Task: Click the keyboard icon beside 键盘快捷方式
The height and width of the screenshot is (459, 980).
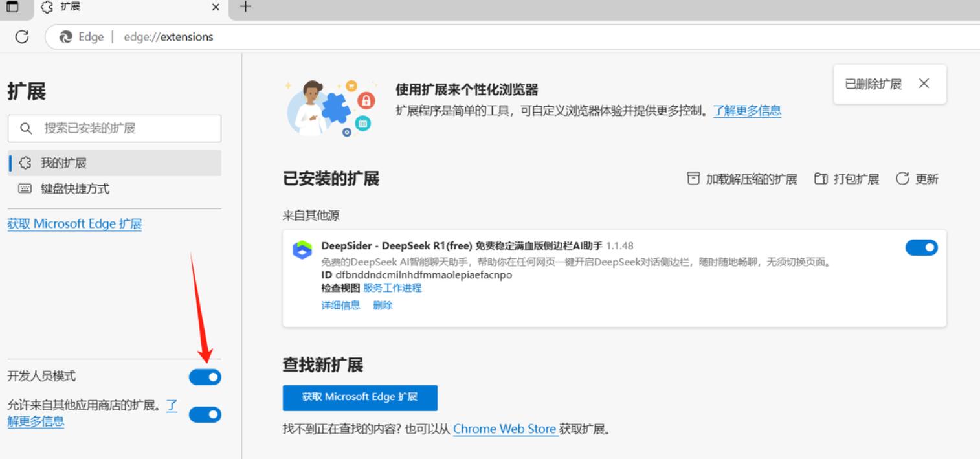Action: pyautogui.click(x=25, y=188)
